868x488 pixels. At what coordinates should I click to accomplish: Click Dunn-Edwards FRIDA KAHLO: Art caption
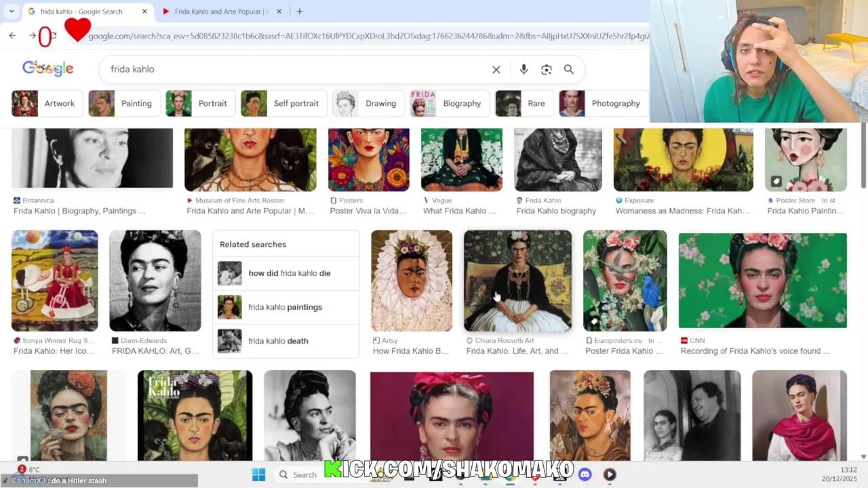[155, 351]
